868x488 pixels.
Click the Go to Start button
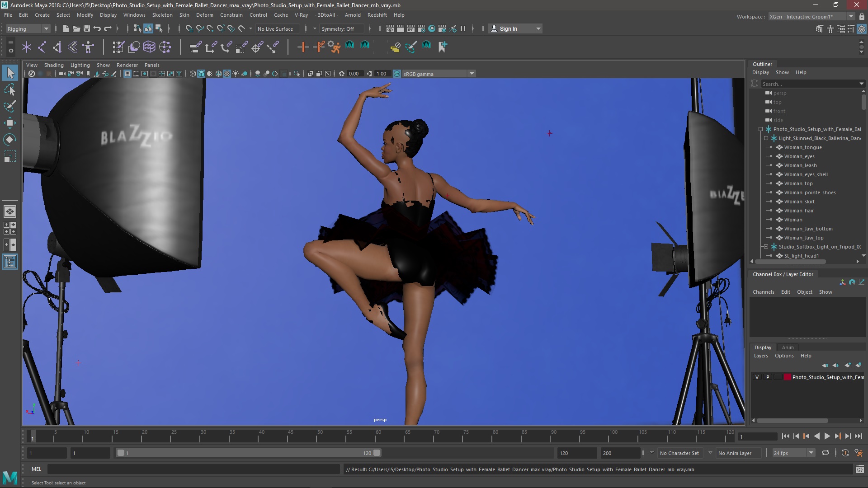click(785, 436)
